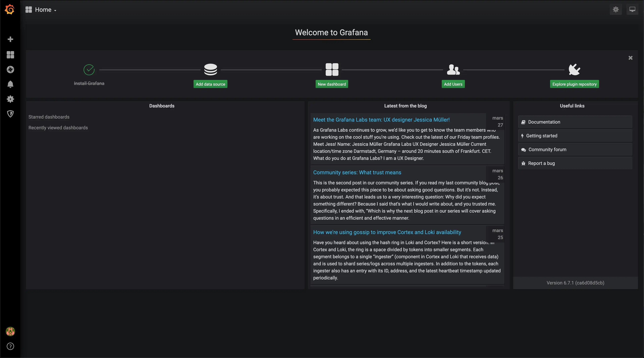The width and height of the screenshot is (644, 358).
Task: Open the Community forum link
Action: (575, 149)
